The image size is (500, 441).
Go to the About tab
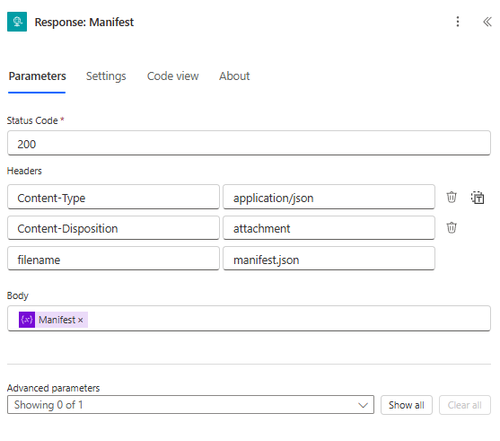point(234,76)
